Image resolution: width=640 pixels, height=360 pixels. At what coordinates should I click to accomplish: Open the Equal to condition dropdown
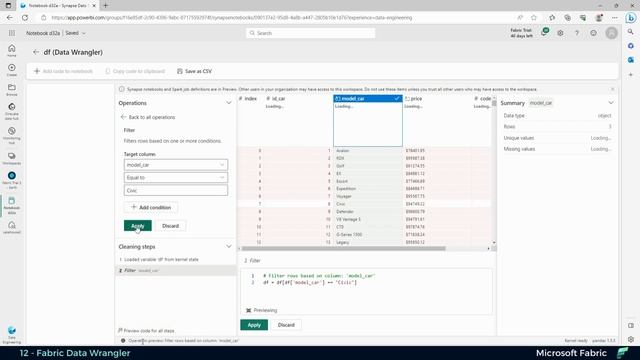pos(176,178)
